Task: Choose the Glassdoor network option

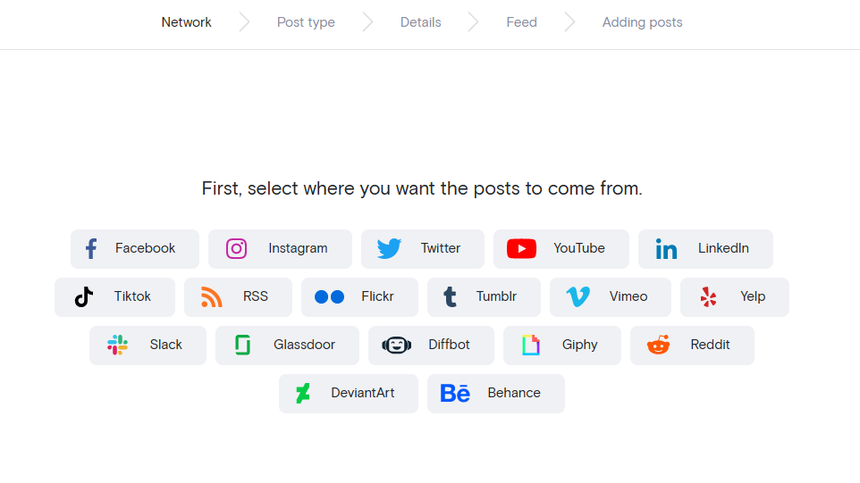Action: pos(287,345)
